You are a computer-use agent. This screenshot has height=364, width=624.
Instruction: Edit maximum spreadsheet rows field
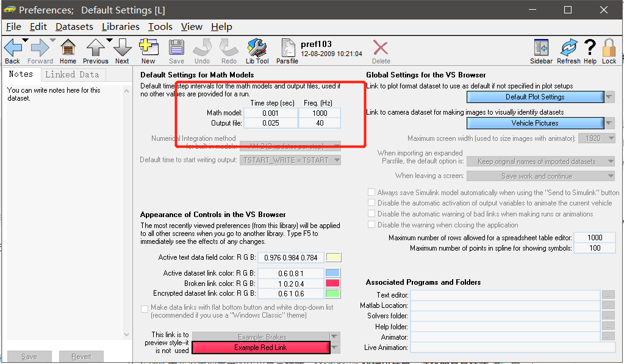click(595, 238)
